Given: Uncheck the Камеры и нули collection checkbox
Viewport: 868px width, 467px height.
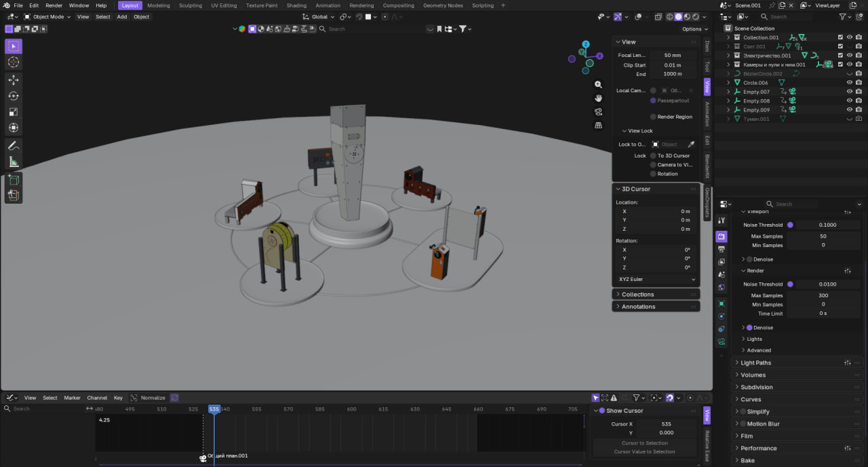Looking at the screenshot, I should (x=840, y=64).
